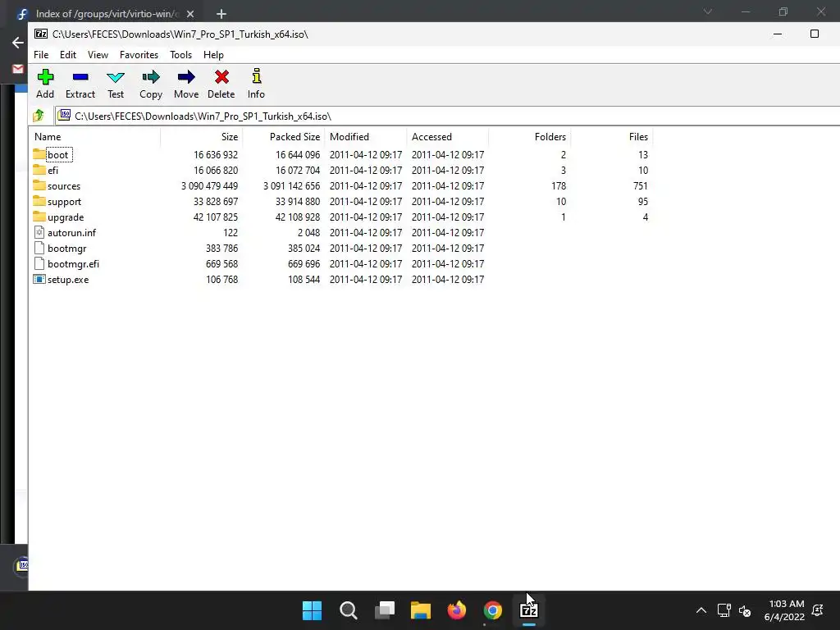
Task: Open the Favorites menu
Action: click(139, 55)
